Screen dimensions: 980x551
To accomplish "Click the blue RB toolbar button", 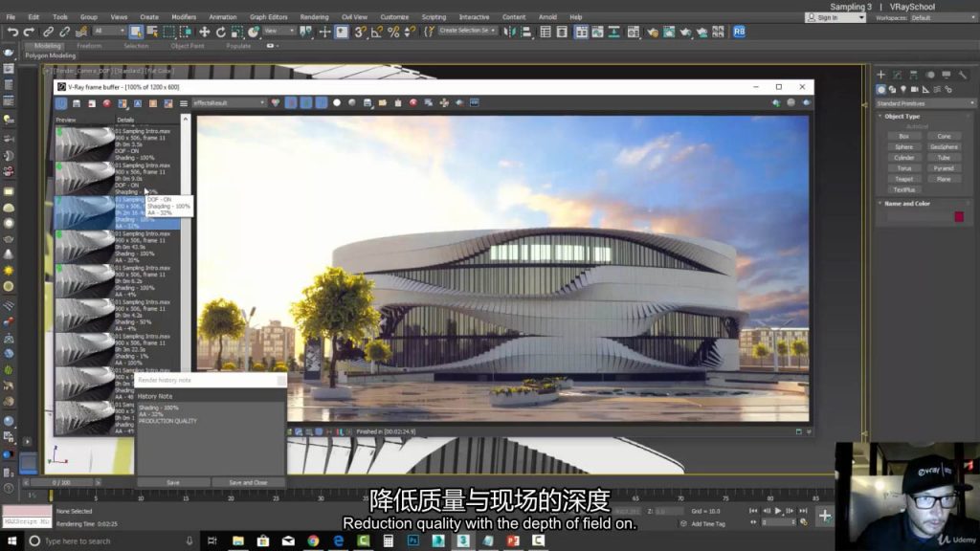I will (740, 32).
